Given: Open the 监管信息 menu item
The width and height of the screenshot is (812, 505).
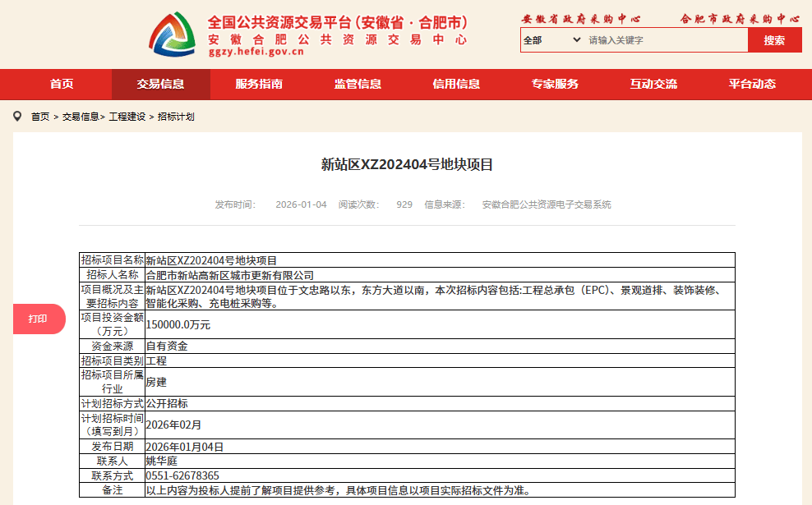Looking at the screenshot, I should click(x=358, y=84).
